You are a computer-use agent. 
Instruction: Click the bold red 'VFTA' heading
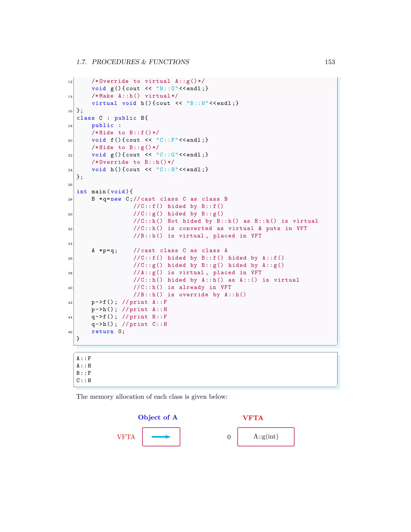click(253, 418)
